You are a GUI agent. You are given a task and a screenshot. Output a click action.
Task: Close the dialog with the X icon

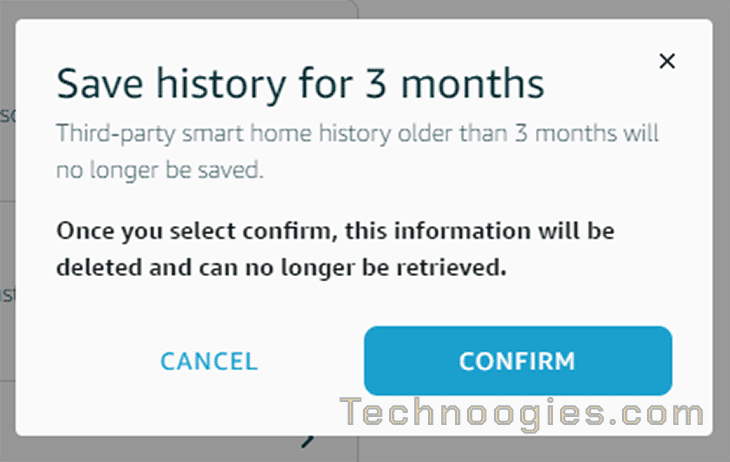coord(667,61)
